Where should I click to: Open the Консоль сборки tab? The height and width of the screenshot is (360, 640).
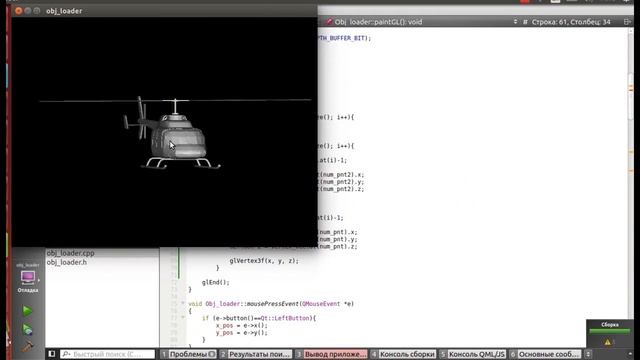pos(403,354)
